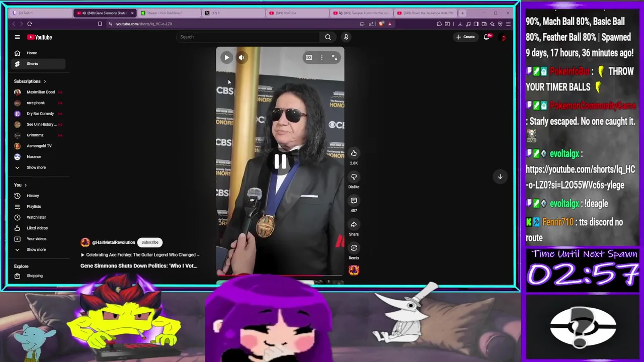Click the search magnifier button
644x362 pixels.
pos(328,37)
